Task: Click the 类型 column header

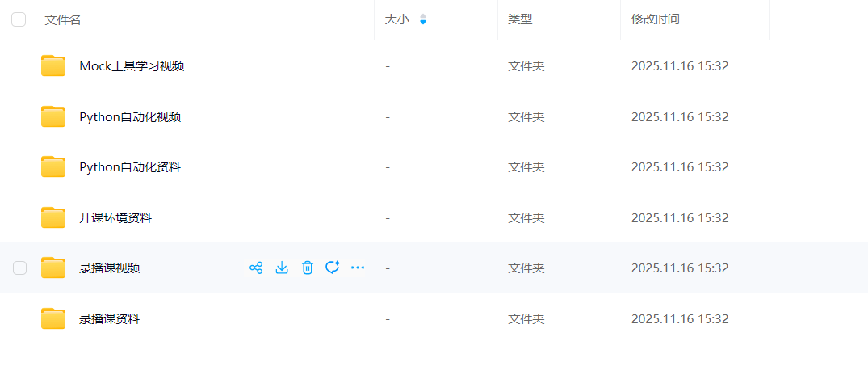Action: (x=520, y=19)
